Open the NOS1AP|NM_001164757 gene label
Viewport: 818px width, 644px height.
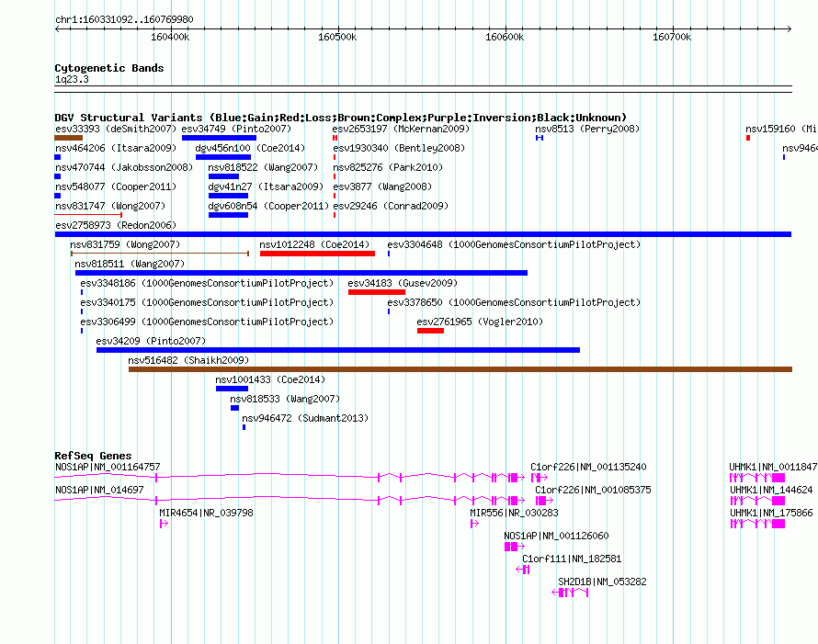click(x=108, y=467)
